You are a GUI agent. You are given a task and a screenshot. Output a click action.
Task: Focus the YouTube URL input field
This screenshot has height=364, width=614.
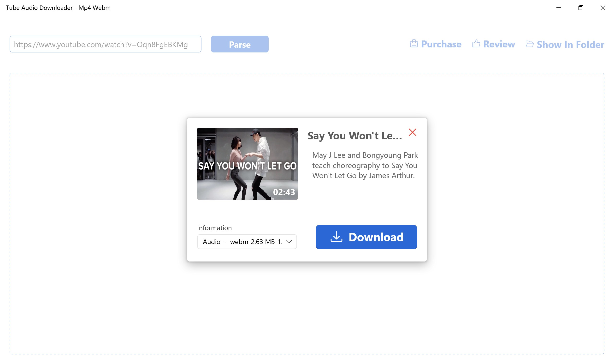(105, 44)
